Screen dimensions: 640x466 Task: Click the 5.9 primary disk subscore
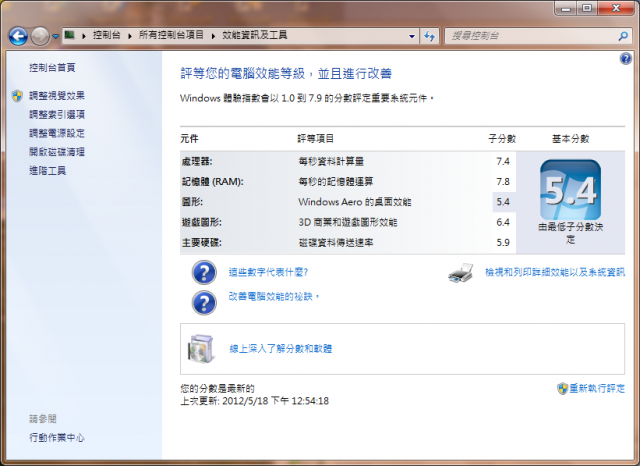click(x=503, y=243)
